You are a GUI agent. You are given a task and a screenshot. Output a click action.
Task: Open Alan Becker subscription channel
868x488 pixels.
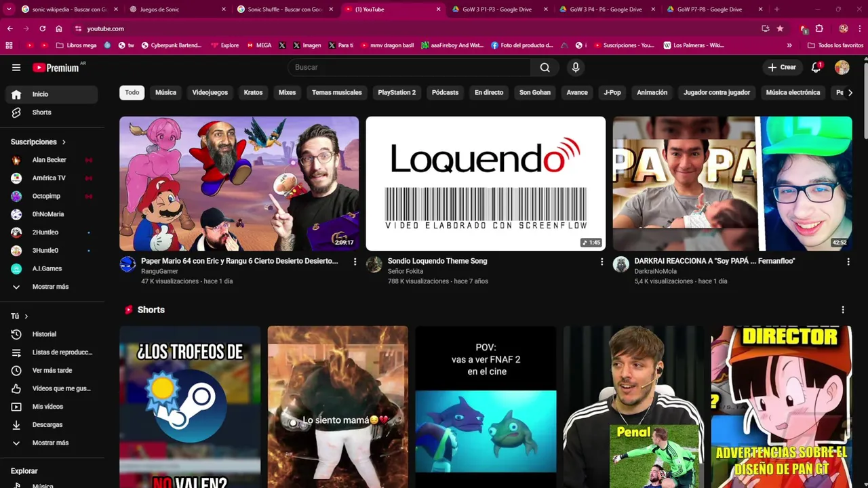point(52,160)
